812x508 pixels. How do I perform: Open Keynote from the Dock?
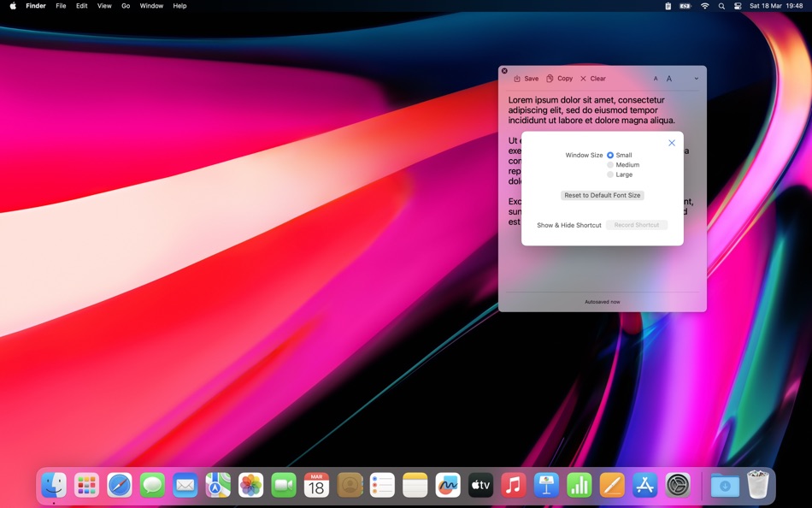click(546, 485)
